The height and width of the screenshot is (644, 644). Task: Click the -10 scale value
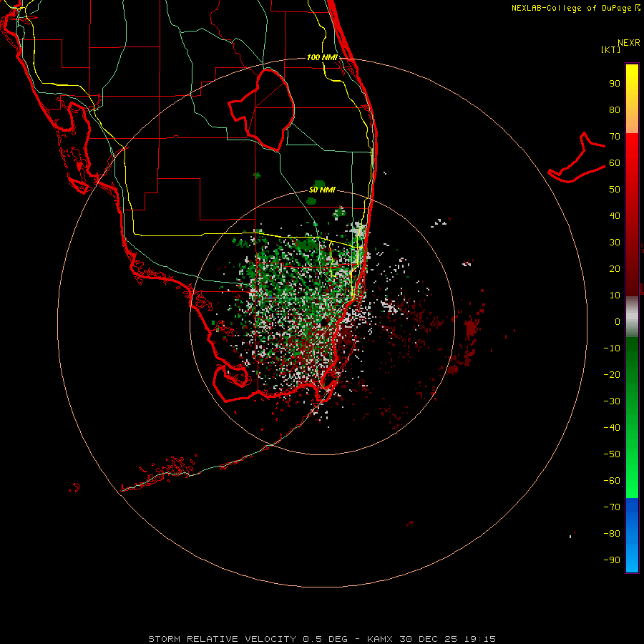(x=612, y=348)
